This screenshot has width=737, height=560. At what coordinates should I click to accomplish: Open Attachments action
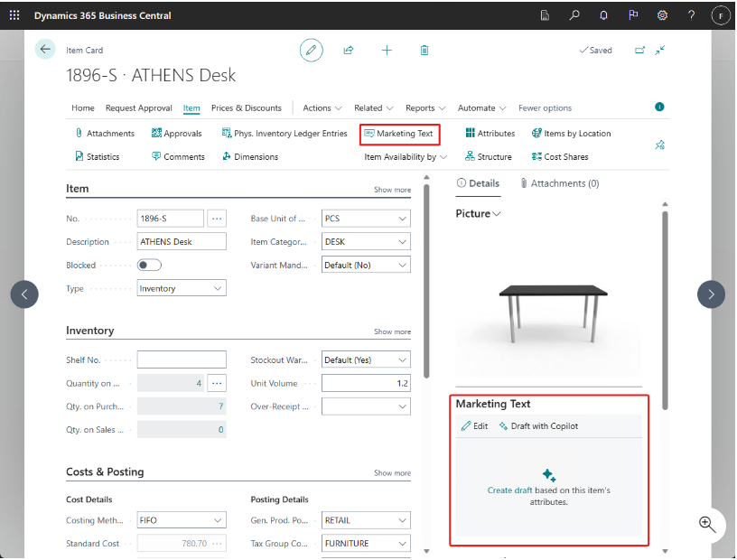pos(105,134)
